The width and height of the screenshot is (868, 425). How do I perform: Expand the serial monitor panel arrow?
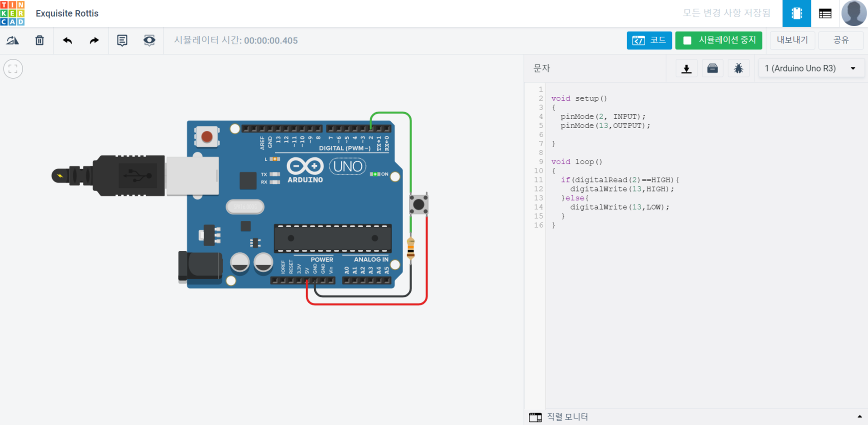859,416
